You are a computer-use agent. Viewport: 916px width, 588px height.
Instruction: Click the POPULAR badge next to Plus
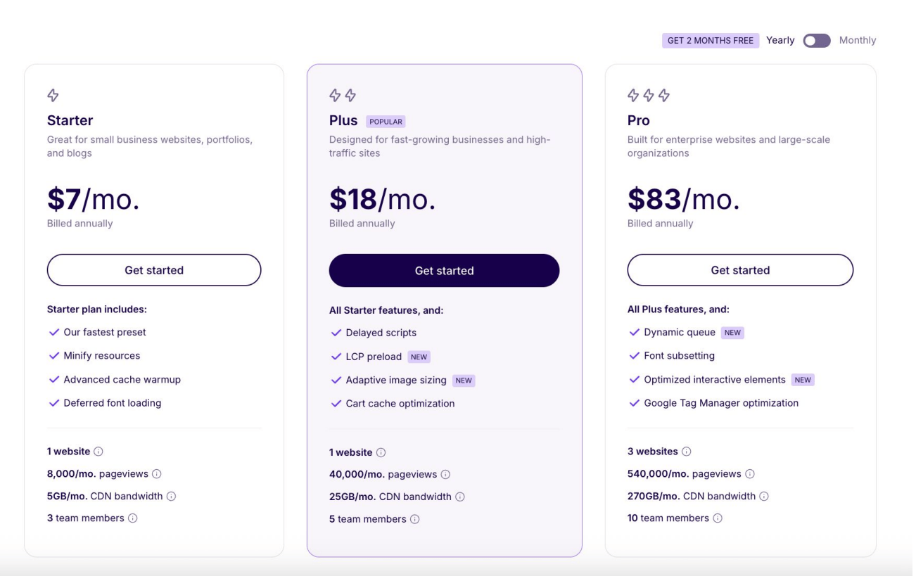click(386, 122)
